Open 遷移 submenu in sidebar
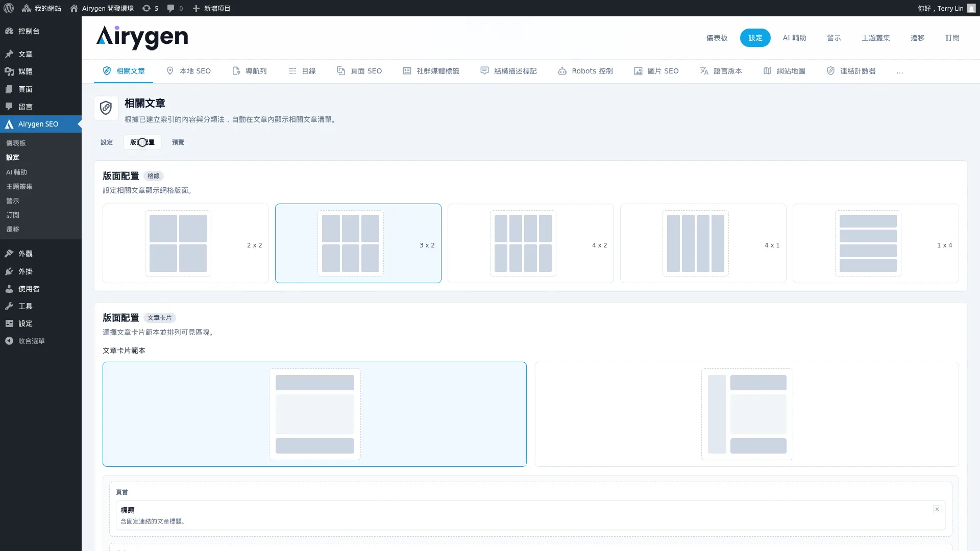The width and height of the screenshot is (980, 551). click(x=13, y=230)
